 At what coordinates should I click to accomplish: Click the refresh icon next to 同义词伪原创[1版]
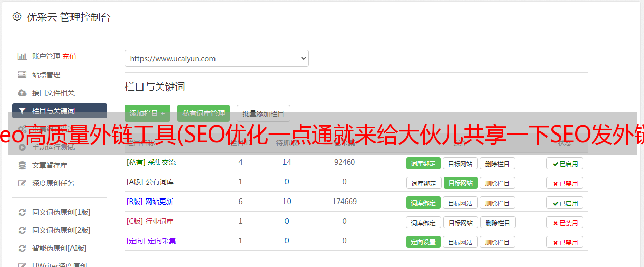point(22,212)
